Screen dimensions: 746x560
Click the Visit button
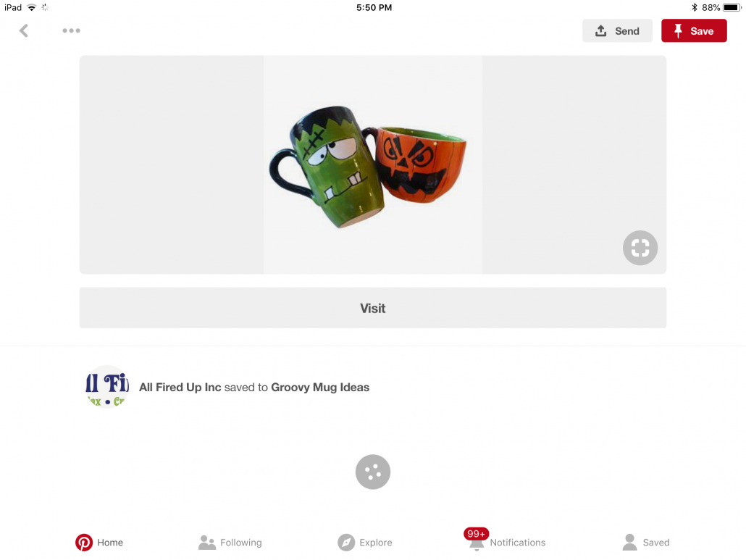coord(372,308)
